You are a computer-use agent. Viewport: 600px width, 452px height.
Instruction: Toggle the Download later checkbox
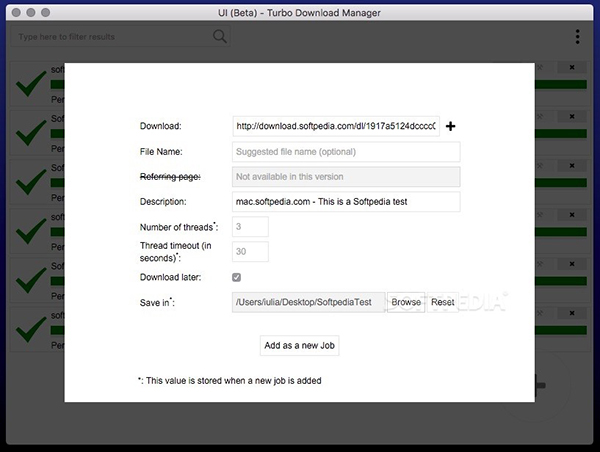[x=236, y=277]
